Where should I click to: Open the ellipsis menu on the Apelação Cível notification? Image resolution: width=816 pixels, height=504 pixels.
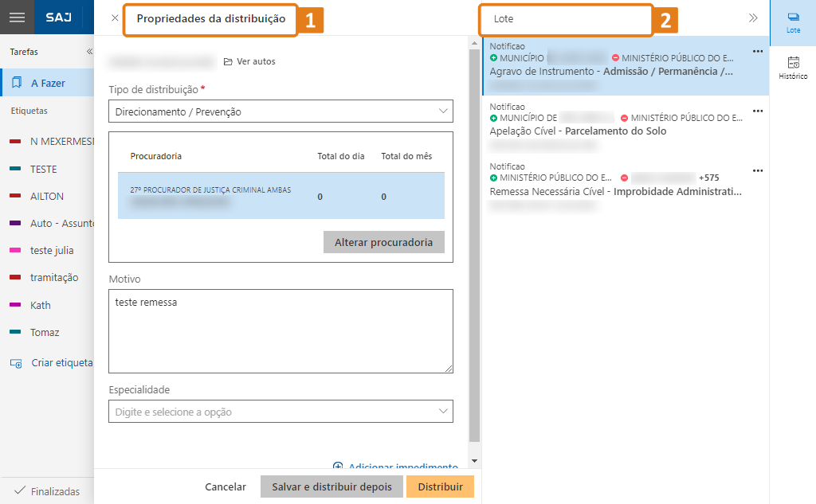pos(758,111)
